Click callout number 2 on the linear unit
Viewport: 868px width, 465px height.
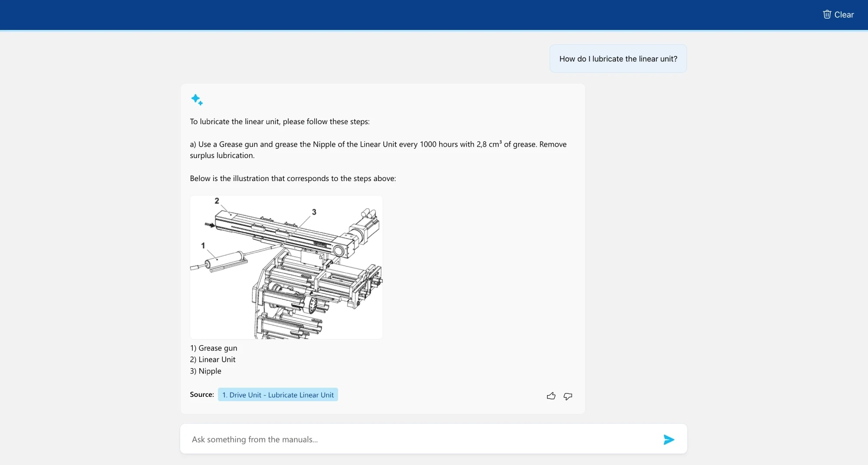(217, 200)
